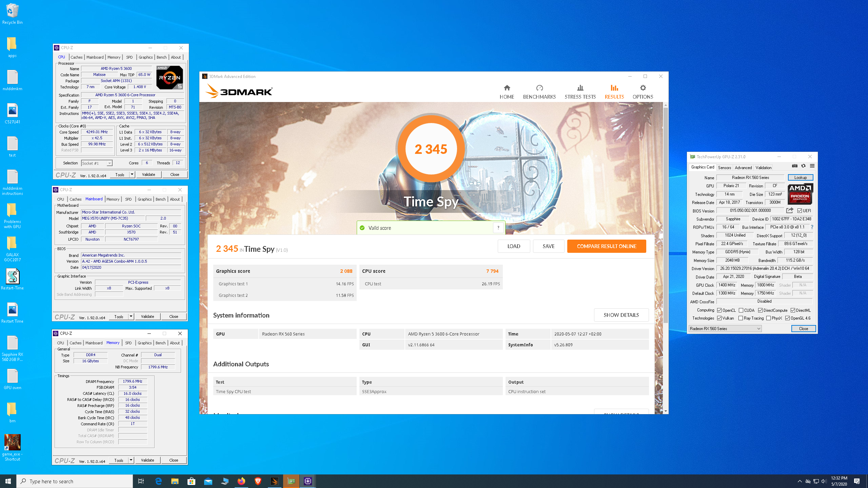Toggle the Vulkan checkbox
Screen dimensions: 868x488
click(x=719, y=318)
